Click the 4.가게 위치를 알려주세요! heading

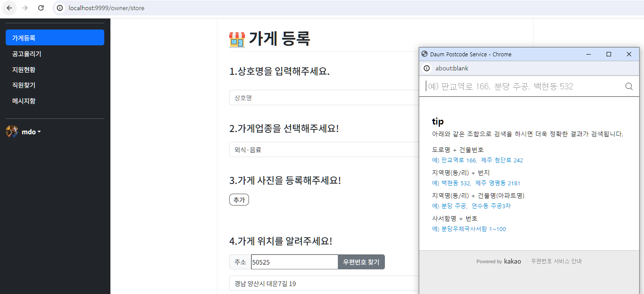pyautogui.click(x=281, y=241)
